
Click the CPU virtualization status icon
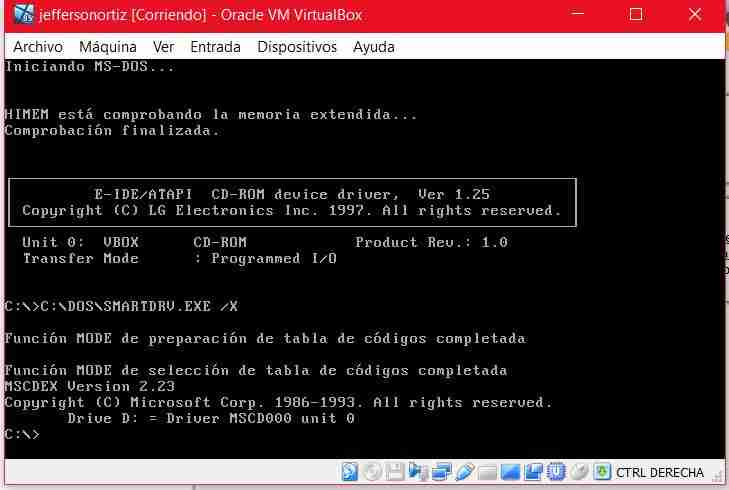[556, 472]
